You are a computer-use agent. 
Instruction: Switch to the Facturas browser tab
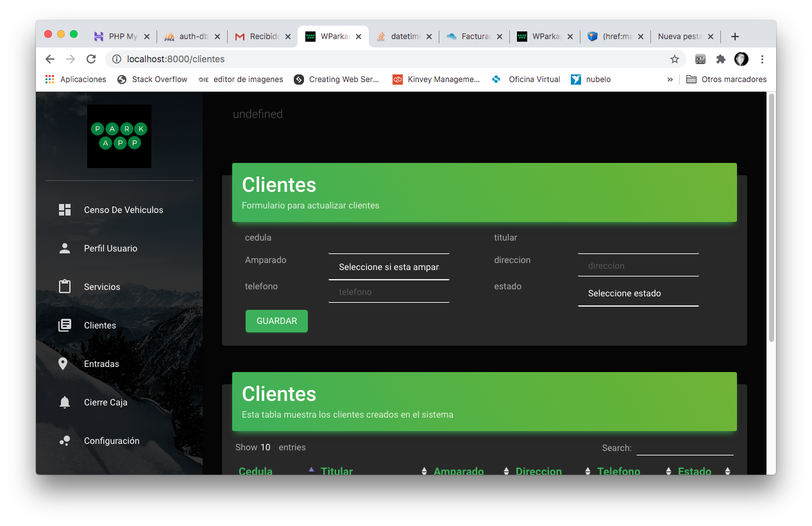point(475,37)
